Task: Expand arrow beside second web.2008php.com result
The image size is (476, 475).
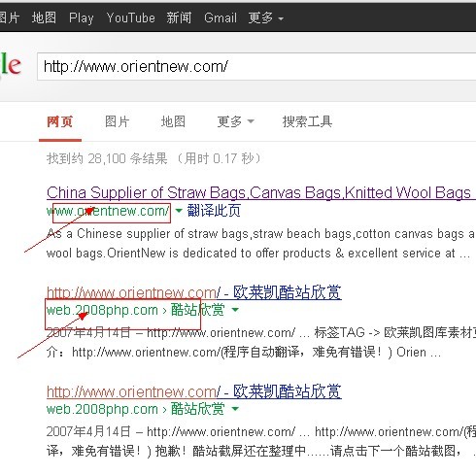Action: pos(235,310)
